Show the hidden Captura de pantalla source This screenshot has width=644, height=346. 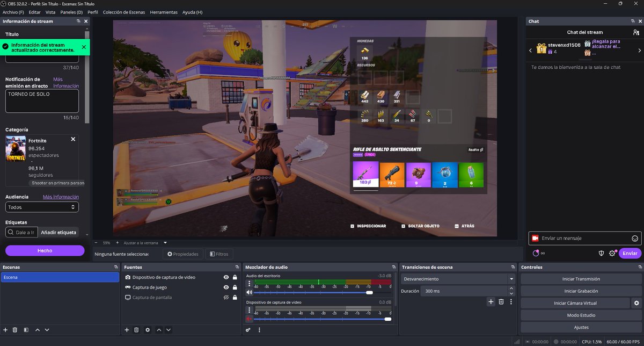(x=226, y=297)
